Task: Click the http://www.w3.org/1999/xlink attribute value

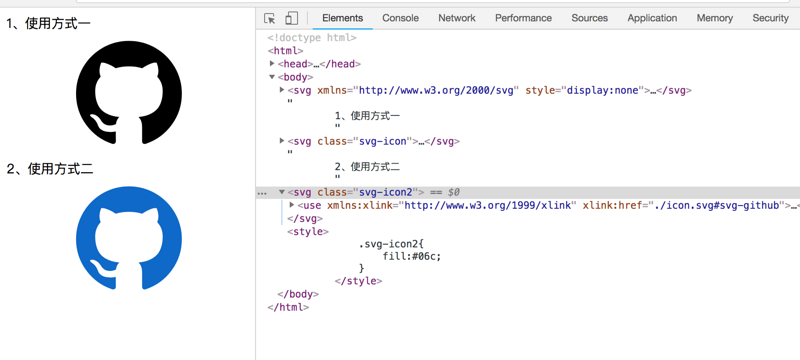Action: [x=487, y=205]
